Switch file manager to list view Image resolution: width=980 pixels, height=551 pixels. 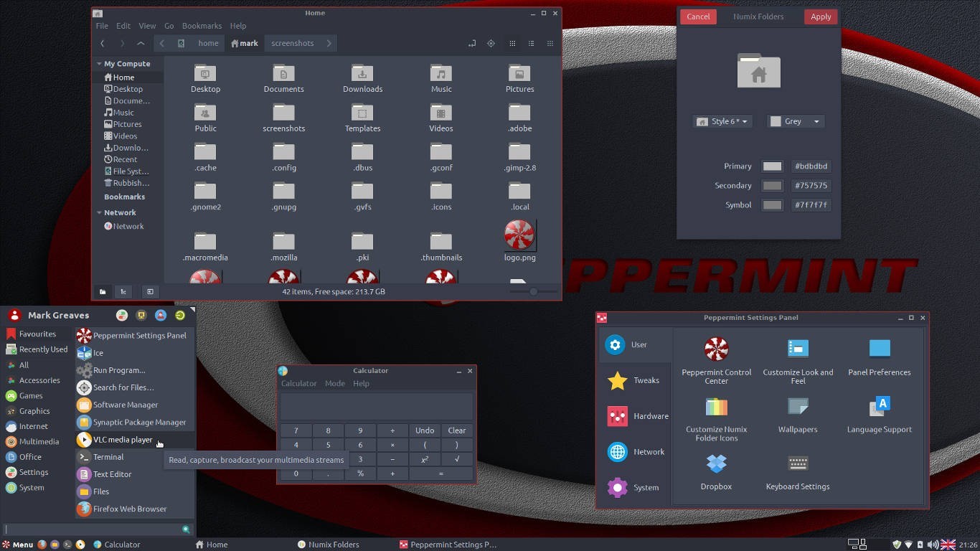(531, 43)
